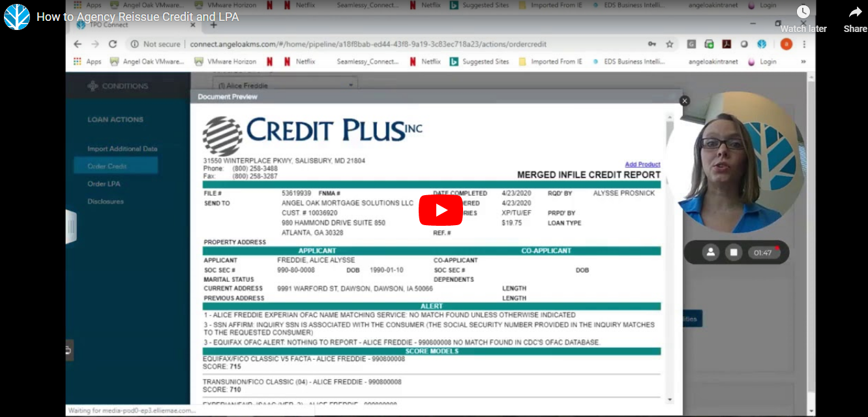The image size is (868, 417).
Task: Show more bookmarks with the » chevron
Action: click(803, 61)
